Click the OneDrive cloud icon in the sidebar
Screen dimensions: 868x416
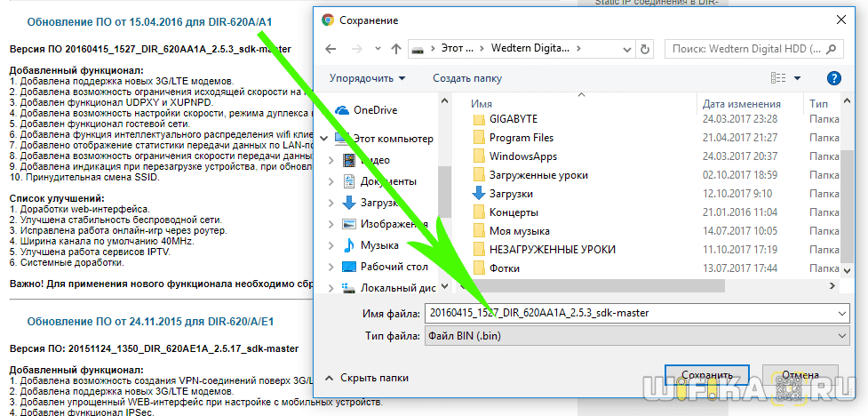343,110
